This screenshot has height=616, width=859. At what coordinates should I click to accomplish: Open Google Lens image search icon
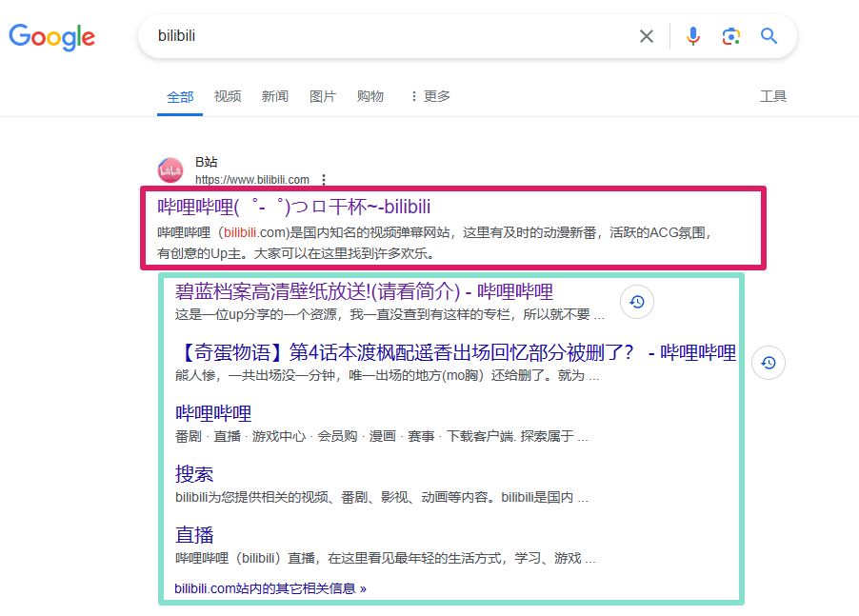pyautogui.click(x=730, y=36)
